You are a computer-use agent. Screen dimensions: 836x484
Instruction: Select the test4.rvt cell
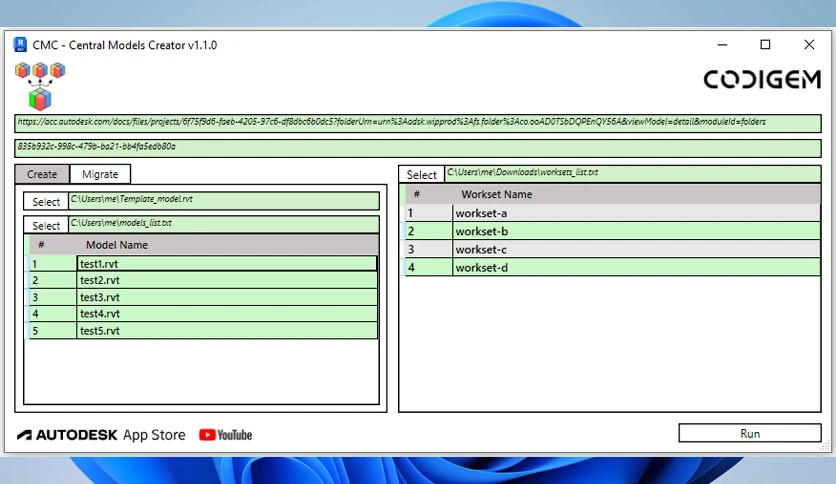point(227,313)
